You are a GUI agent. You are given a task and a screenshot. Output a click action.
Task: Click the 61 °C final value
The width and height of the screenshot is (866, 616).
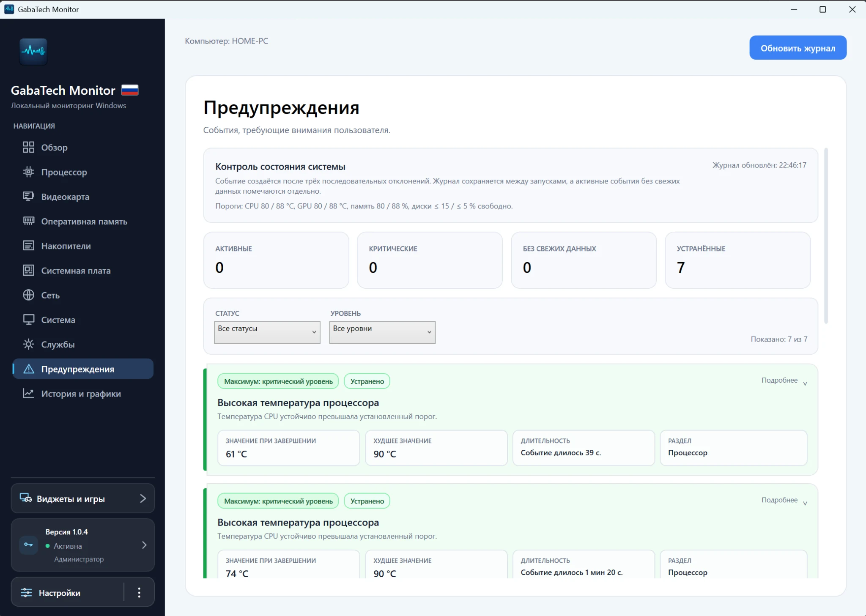[236, 454]
